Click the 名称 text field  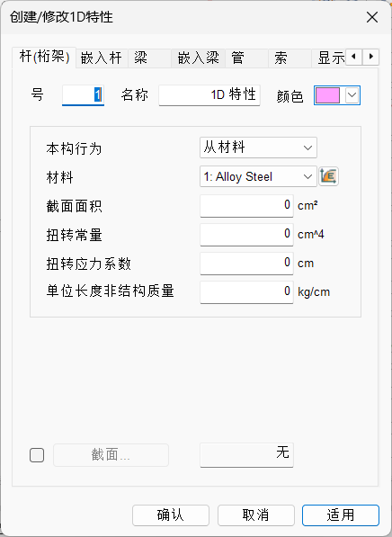coord(209,94)
